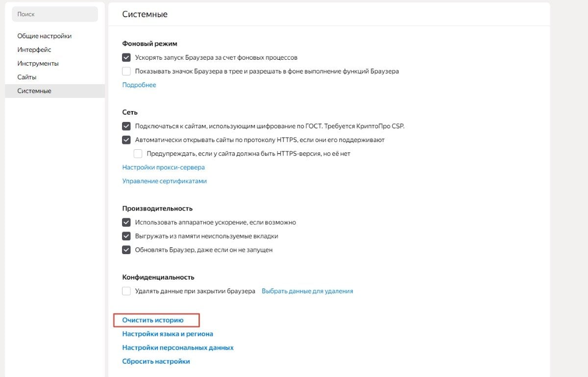The width and height of the screenshot is (588, 377).
Task: Open the Подробнее link
Action: 139,85
